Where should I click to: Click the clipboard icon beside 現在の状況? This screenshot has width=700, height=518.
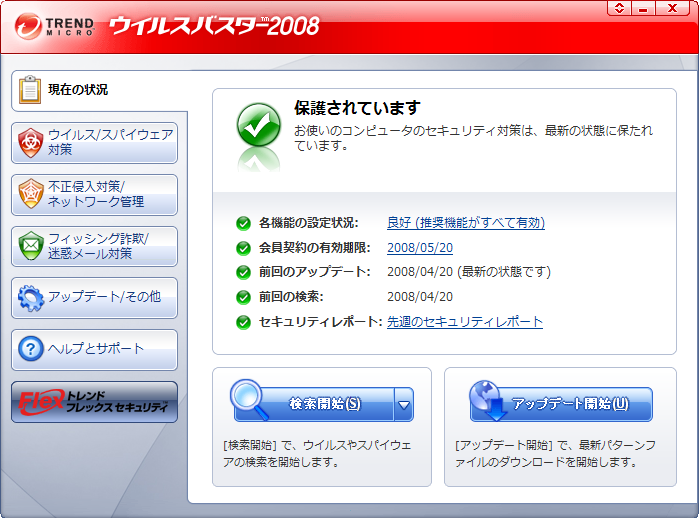[x=30, y=90]
